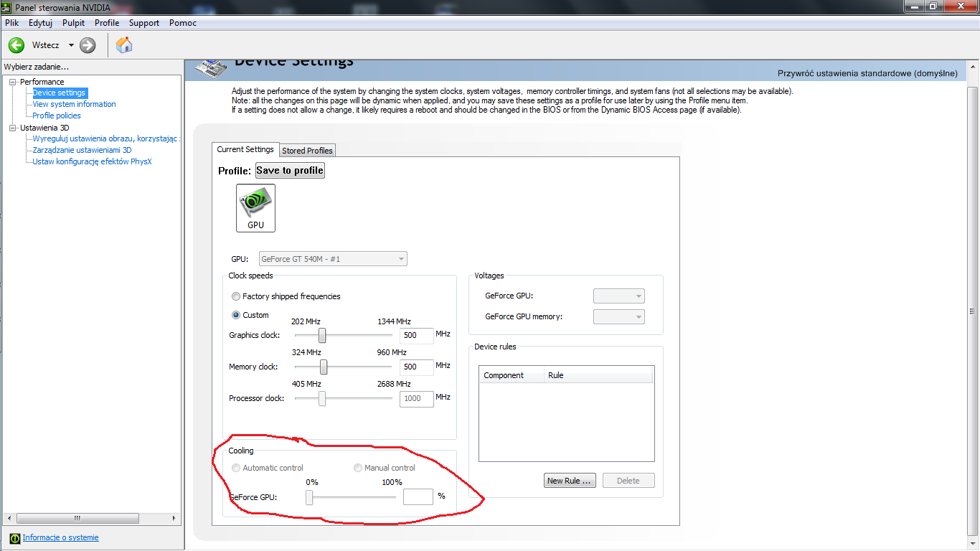
Task: Select Device settings in the tree
Action: click(x=59, y=93)
